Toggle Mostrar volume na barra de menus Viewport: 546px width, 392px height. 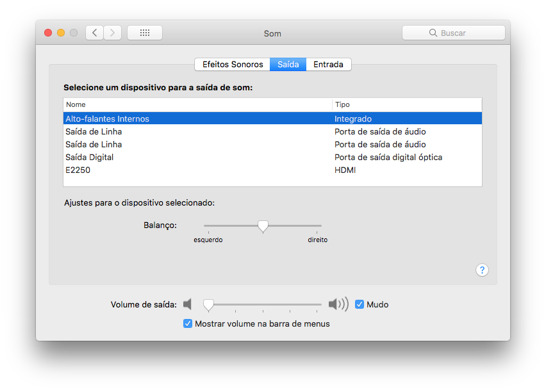187,323
